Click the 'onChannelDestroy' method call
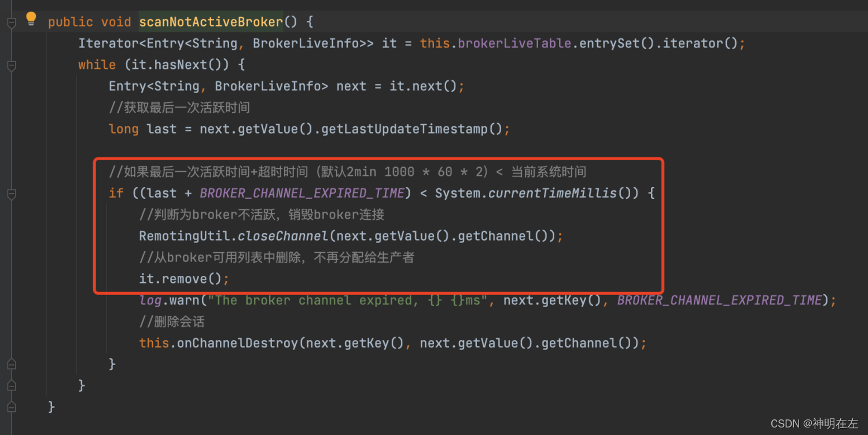The image size is (868, 435). [x=238, y=343]
